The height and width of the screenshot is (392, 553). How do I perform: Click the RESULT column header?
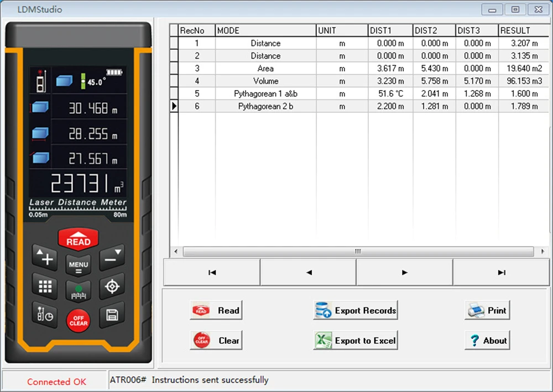(524, 30)
